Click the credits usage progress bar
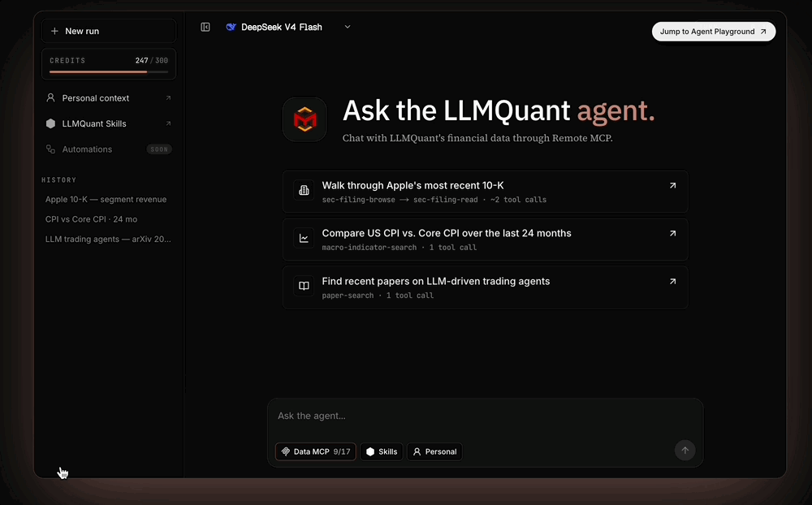812x505 pixels. 108,72
